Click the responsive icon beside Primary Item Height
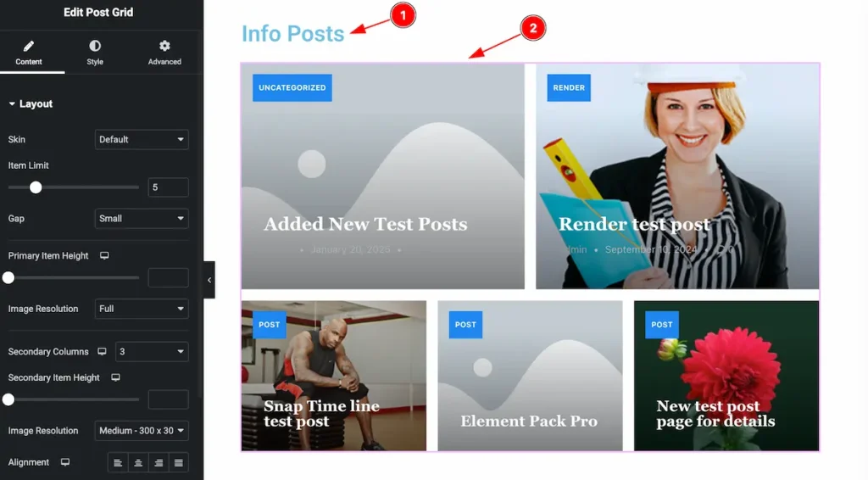Screen dimensions: 868x480 pyautogui.click(x=104, y=256)
